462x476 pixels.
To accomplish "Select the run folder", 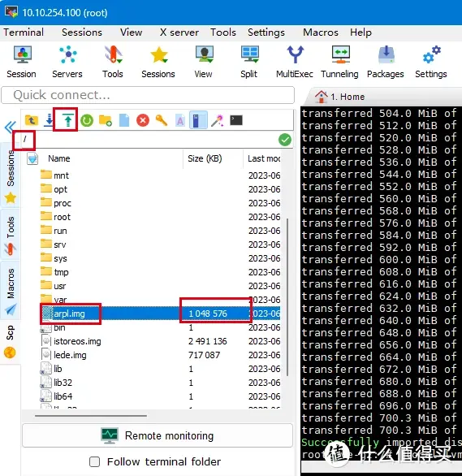I will coord(54,231).
